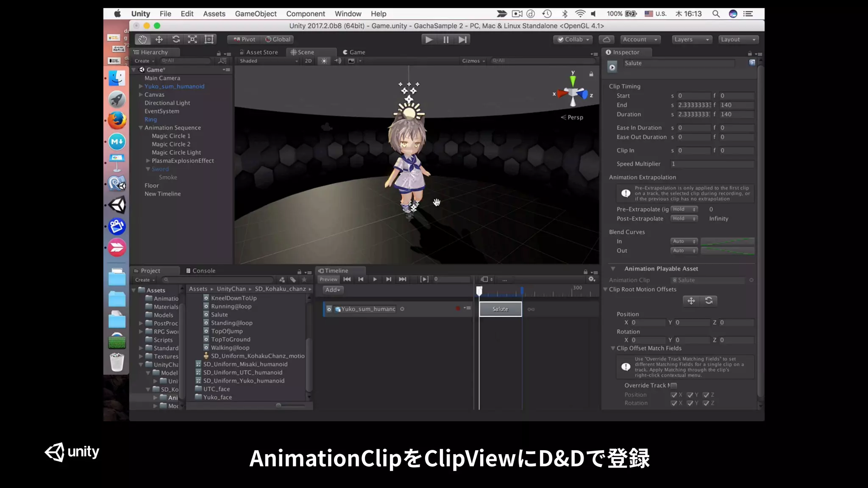
Task: Click Blend Curves In curve swatch
Action: pos(727,241)
